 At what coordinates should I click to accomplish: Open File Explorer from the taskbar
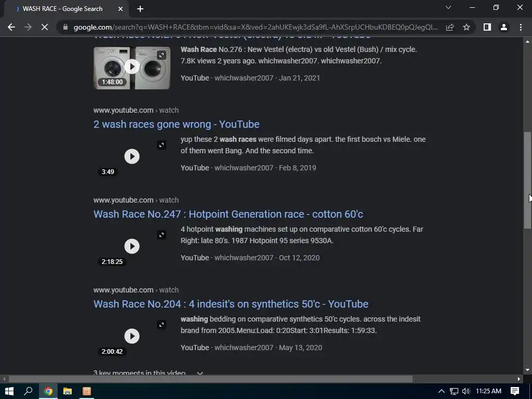click(68, 391)
